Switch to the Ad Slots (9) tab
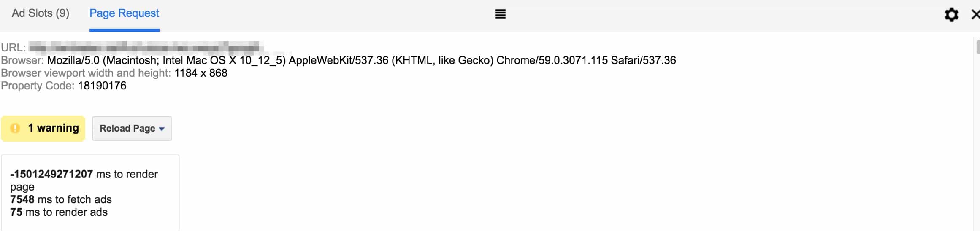This screenshot has height=231, width=980. coord(41,13)
